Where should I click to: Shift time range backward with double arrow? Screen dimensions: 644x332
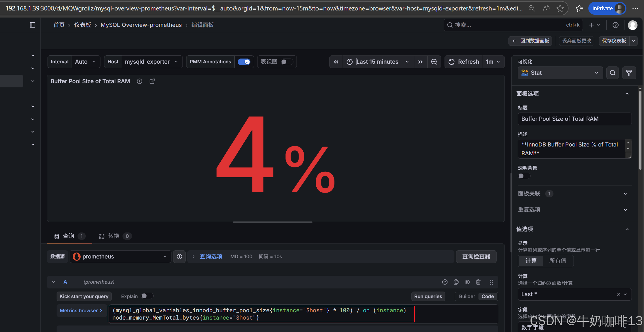pyautogui.click(x=336, y=62)
